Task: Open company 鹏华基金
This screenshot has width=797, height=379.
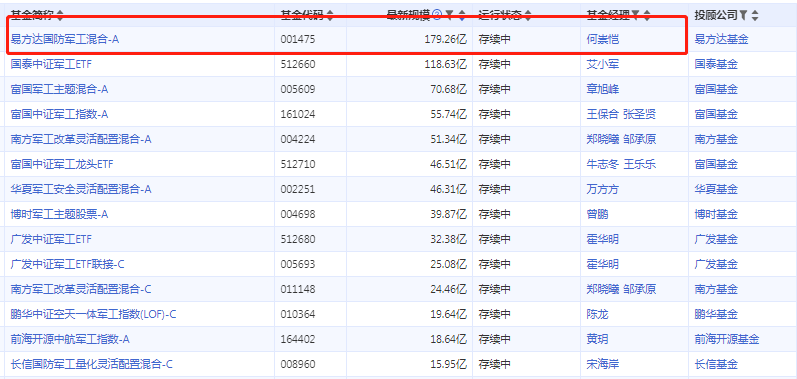Action: pyautogui.click(x=716, y=314)
